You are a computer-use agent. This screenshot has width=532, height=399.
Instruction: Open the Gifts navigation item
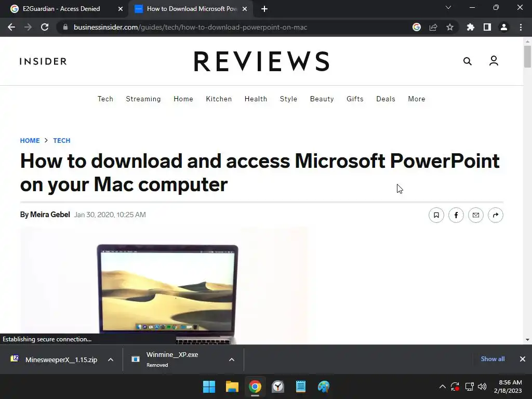[x=355, y=99]
